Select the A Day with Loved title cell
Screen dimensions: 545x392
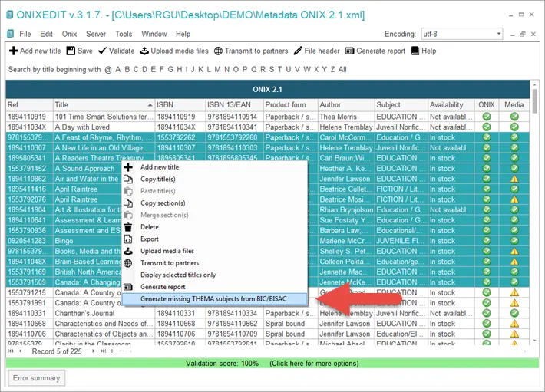pyautogui.click(x=104, y=127)
